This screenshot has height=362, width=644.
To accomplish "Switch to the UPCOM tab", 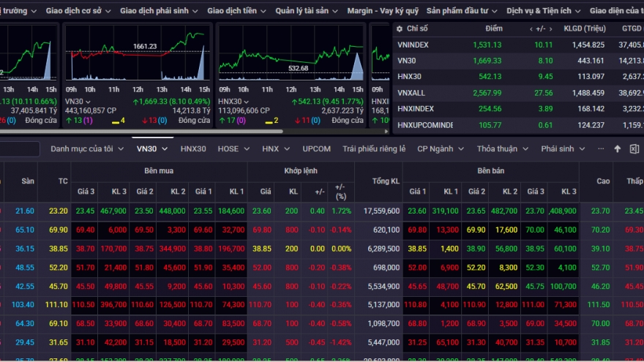I will [316, 148].
